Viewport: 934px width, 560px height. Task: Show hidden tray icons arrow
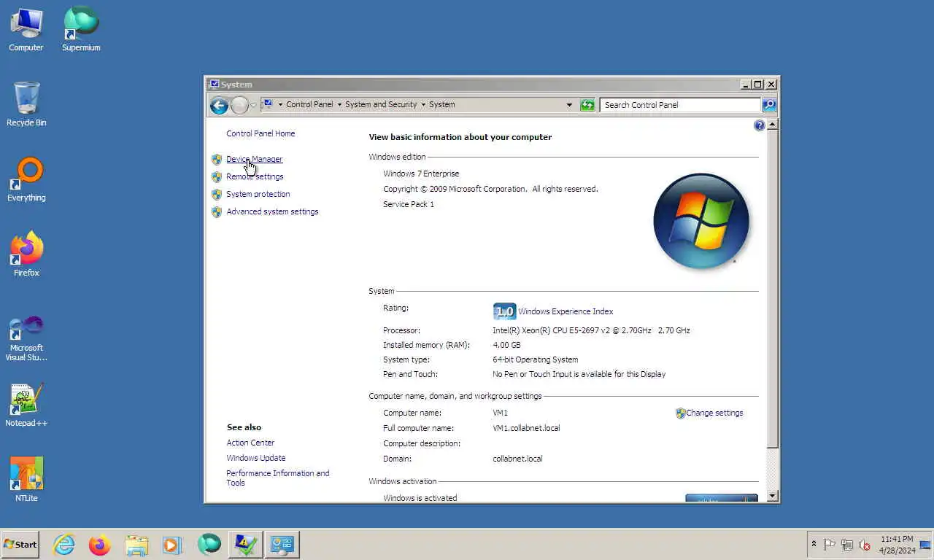pyautogui.click(x=814, y=545)
